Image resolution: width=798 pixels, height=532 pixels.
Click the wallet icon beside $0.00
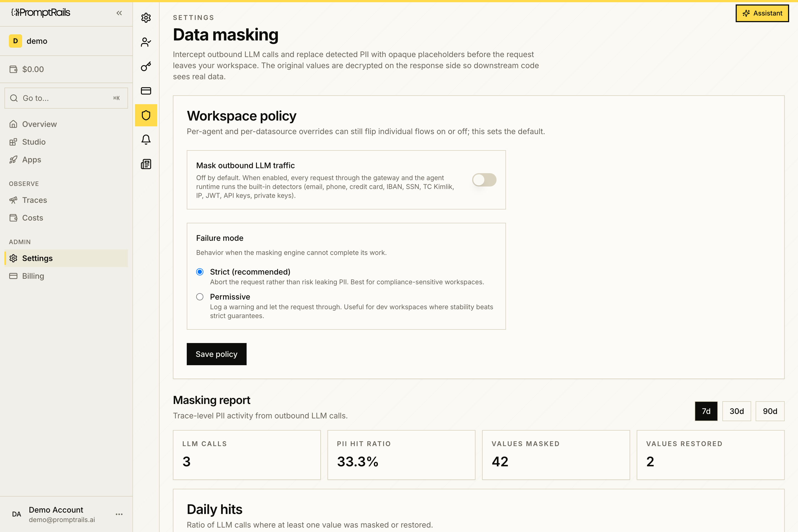(13, 69)
